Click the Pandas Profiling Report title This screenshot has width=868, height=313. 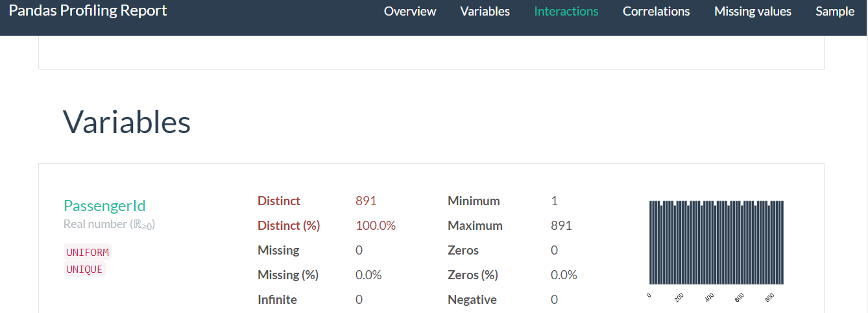[x=88, y=10]
